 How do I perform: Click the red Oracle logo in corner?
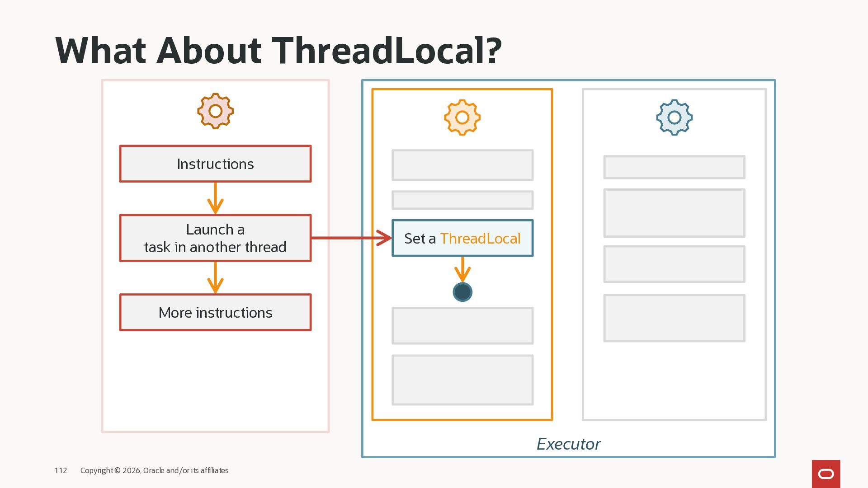[826, 474]
